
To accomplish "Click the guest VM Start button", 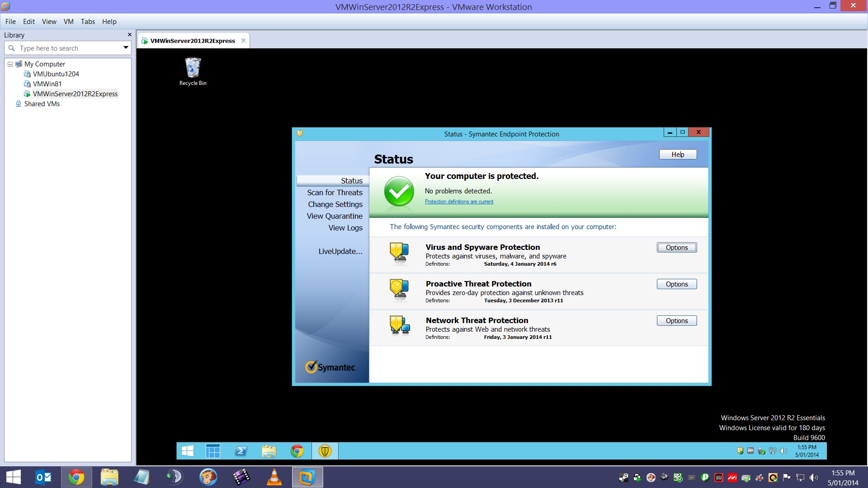I will [187, 451].
